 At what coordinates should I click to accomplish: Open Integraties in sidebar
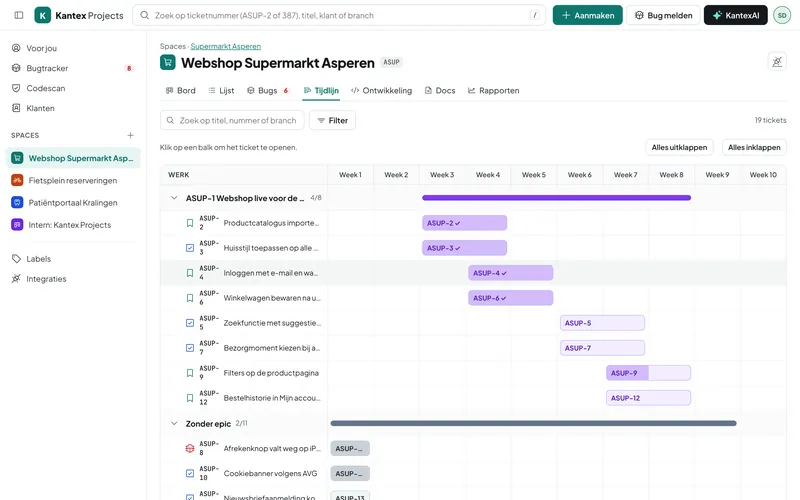pos(73,279)
